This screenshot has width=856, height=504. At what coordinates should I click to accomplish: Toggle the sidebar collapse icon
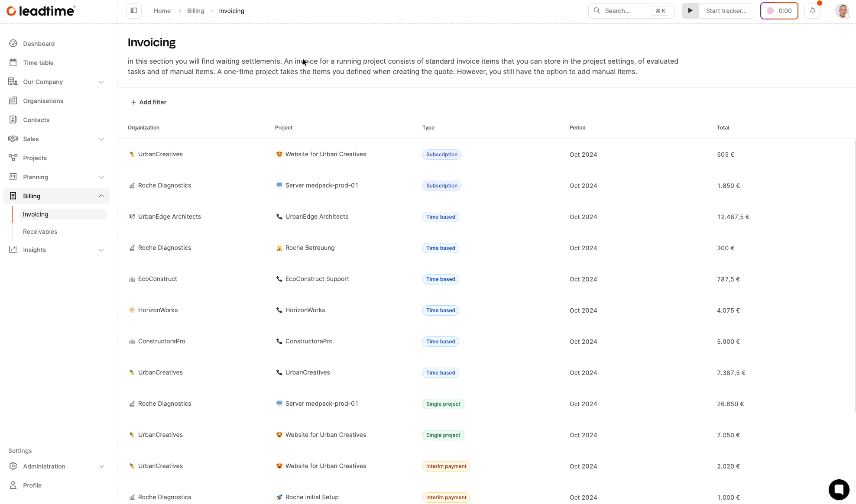pos(134,11)
